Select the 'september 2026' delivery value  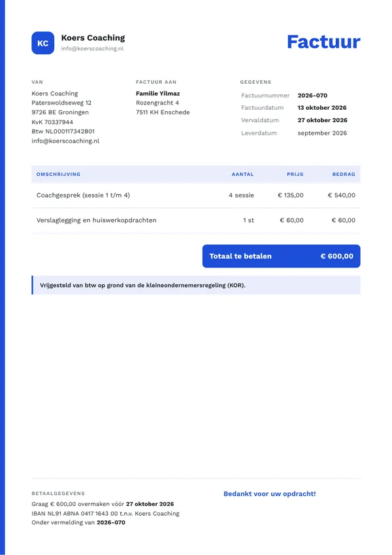[x=322, y=133]
